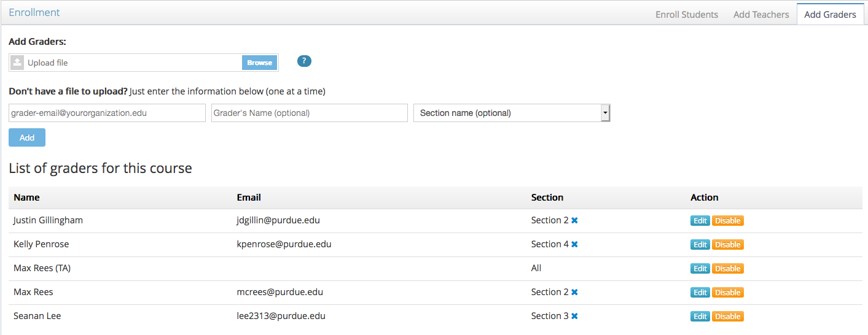The image size is (868, 335).
Task: Remove Section 2 from Justin Gillingham
Action: pyautogui.click(x=574, y=220)
